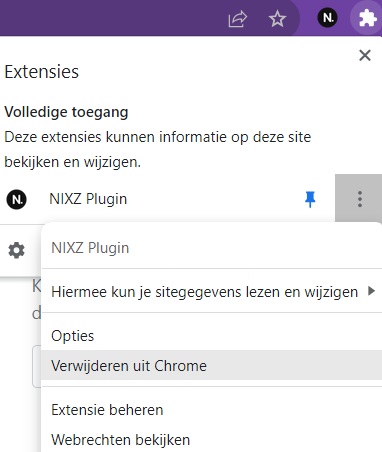Open extension settings via the gear icon
The height and width of the screenshot is (452, 382).
16,250
